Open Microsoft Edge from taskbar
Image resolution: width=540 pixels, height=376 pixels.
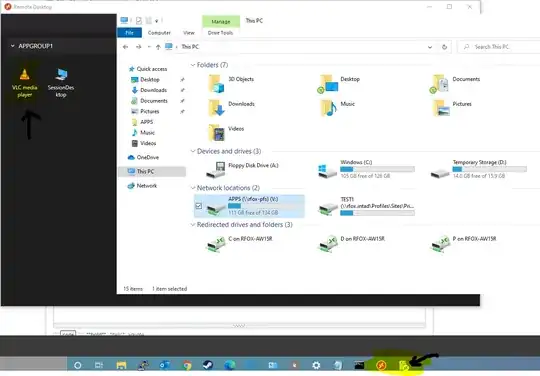tap(230, 365)
